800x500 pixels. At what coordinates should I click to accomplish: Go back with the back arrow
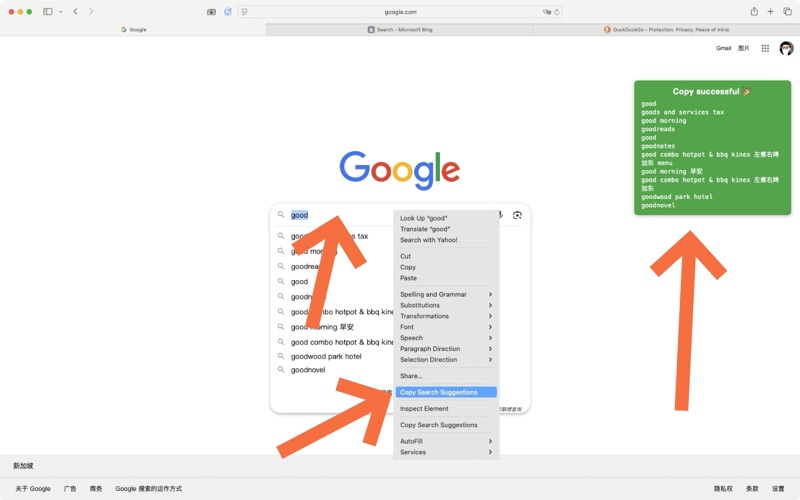(75, 12)
